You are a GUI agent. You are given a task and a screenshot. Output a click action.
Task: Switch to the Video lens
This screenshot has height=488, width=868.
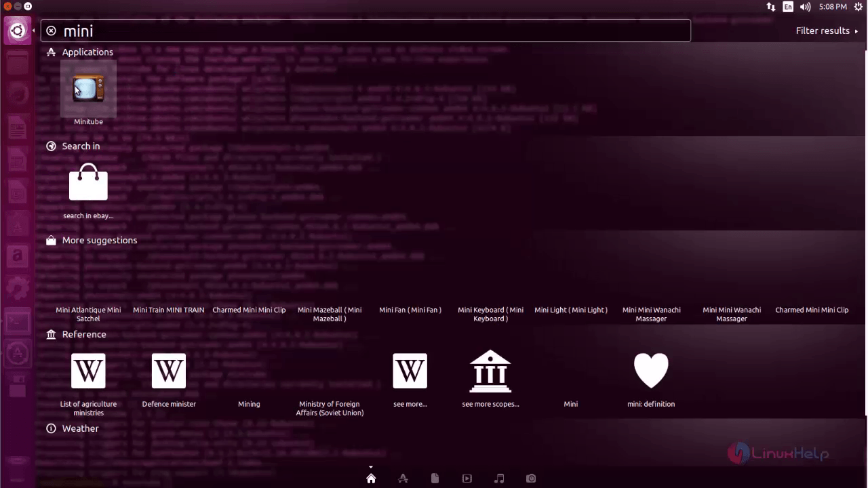point(467,479)
